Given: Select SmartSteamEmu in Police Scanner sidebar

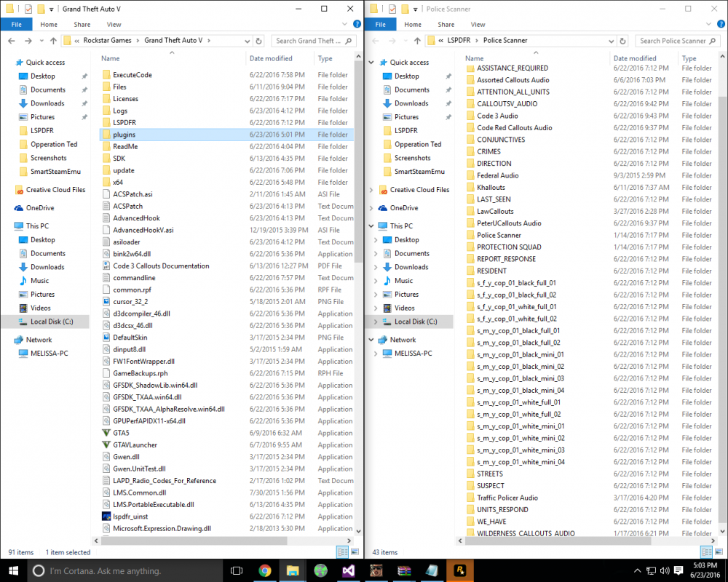Looking at the screenshot, I should click(419, 172).
